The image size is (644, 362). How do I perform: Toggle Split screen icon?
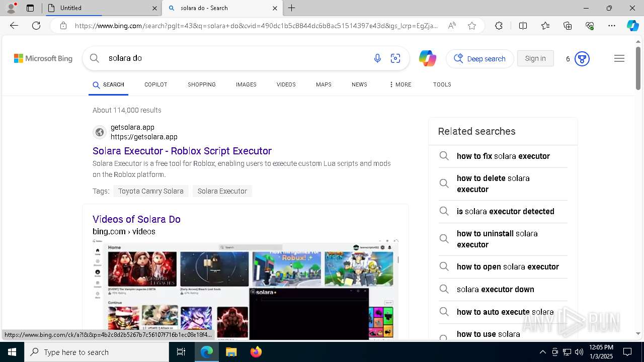pyautogui.click(x=523, y=26)
